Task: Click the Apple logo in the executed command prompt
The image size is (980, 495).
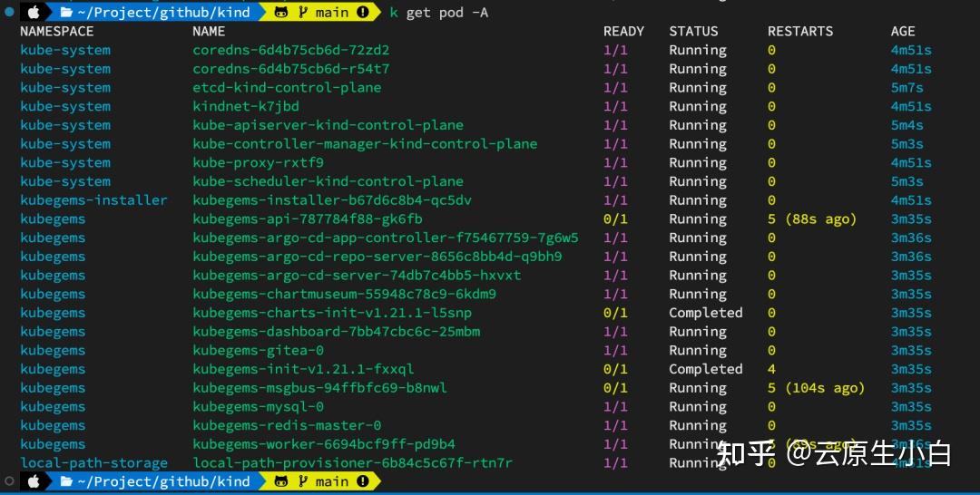Action: 34,12
